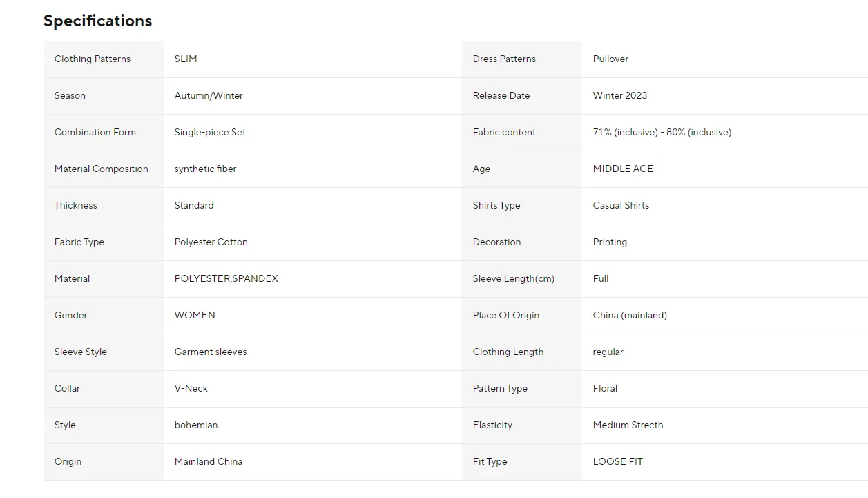Select the SLIM value text

(x=186, y=59)
